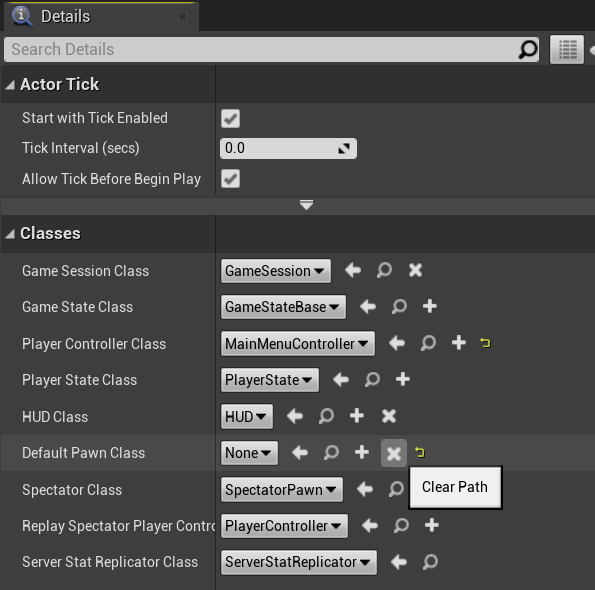The image size is (595, 590).
Task: Click the Spectator Class label
Action: [x=72, y=490]
